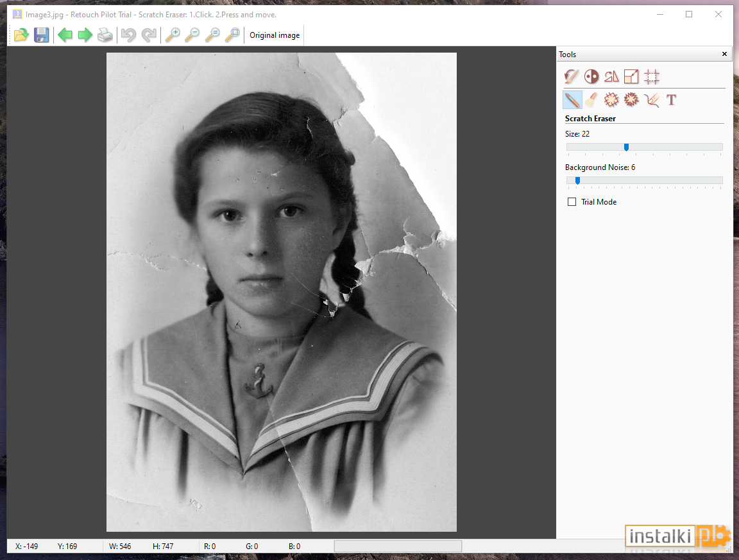Viewport: 739px width, 560px height.
Task: Click the 'B: 0' status bar value
Action: pos(294,547)
